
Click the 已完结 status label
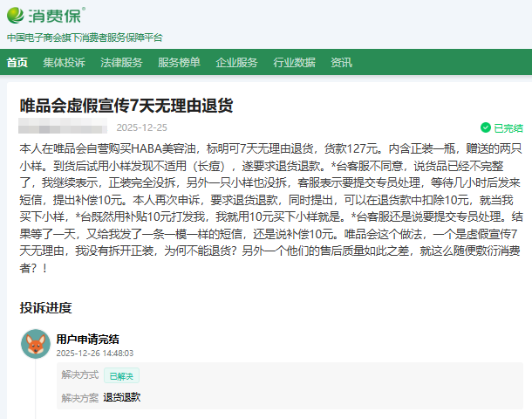pos(508,127)
